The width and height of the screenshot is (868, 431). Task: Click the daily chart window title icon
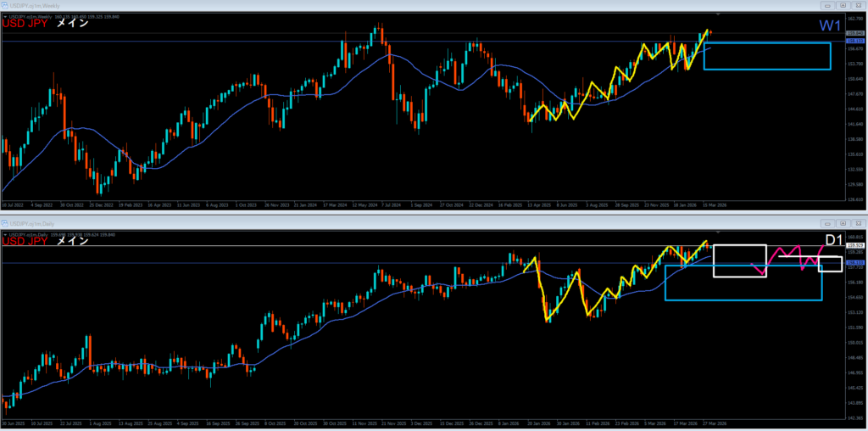(5, 223)
